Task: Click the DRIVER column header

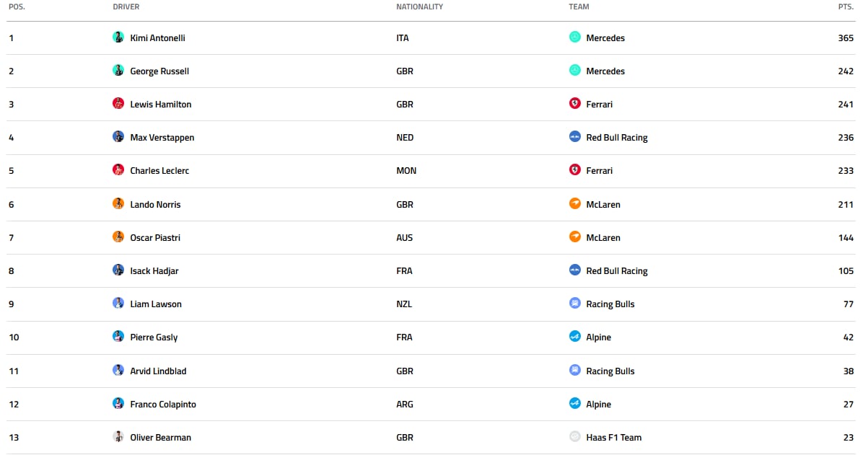Action: [x=126, y=6]
